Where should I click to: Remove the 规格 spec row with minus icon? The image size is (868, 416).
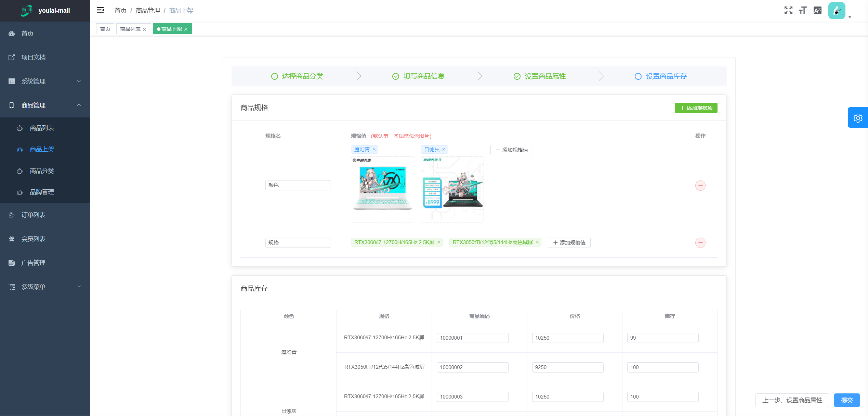point(700,243)
